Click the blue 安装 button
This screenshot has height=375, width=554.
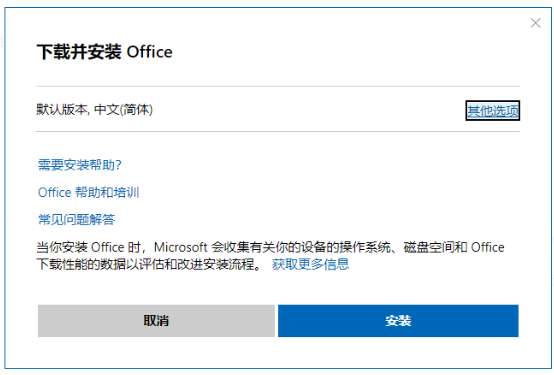click(x=398, y=321)
